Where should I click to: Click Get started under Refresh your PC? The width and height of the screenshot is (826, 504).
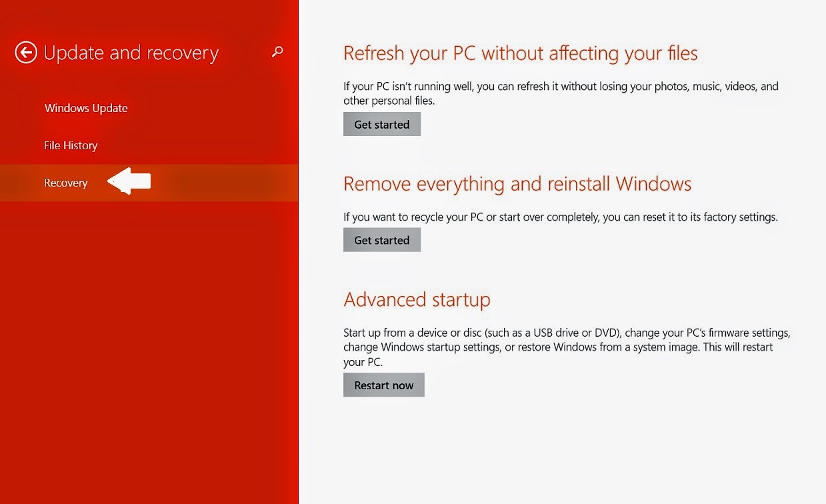coord(382,124)
